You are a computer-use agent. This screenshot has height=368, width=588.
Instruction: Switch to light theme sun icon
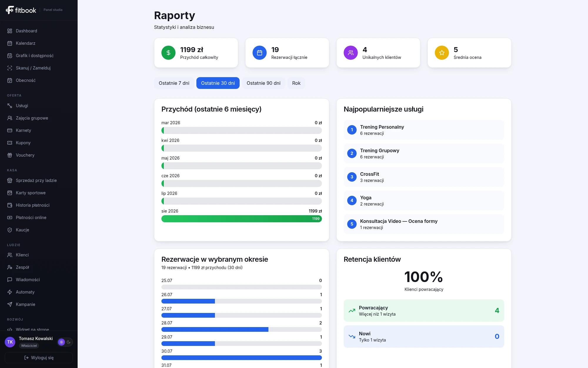(x=61, y=342)
